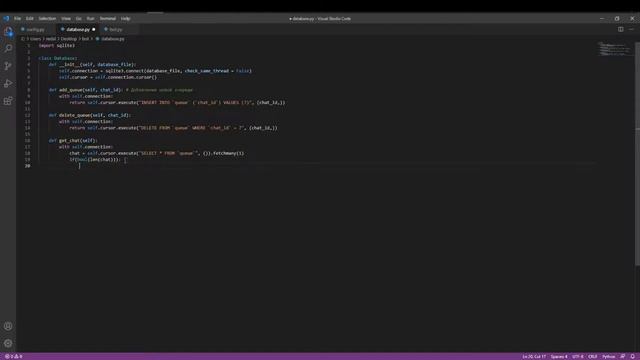
Task: Click the UTF-8 encoding status item
Action: 578,356
